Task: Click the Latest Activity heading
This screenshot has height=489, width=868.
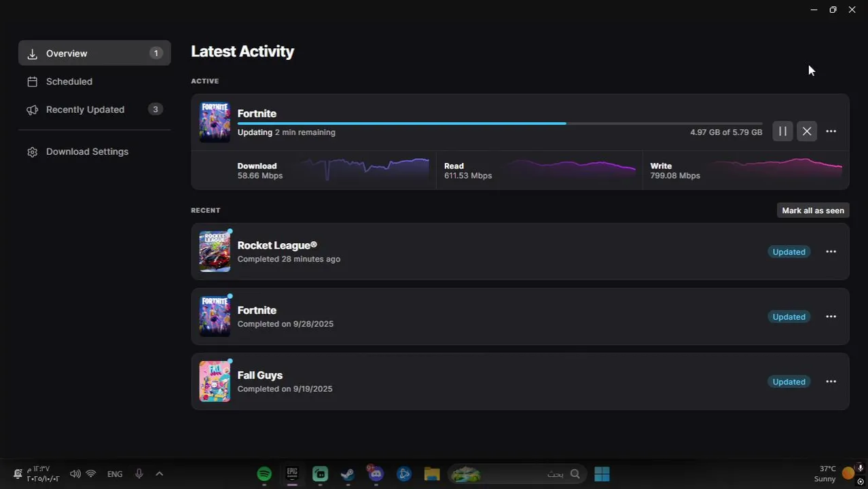Action: tap(242, 52)
